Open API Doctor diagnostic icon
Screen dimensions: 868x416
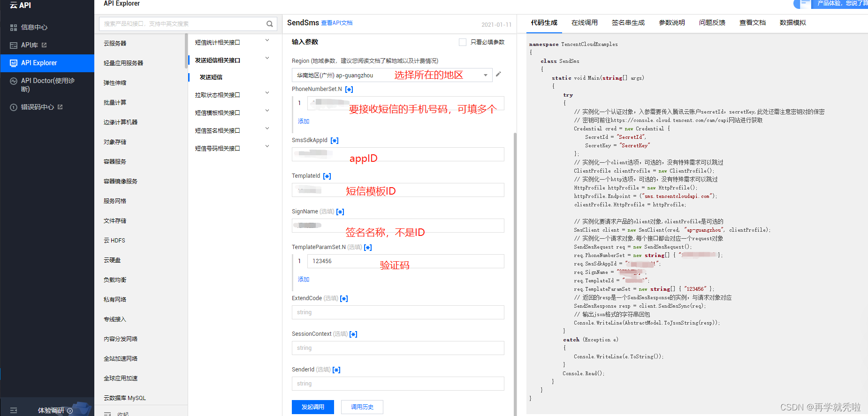tap(14, 81)
